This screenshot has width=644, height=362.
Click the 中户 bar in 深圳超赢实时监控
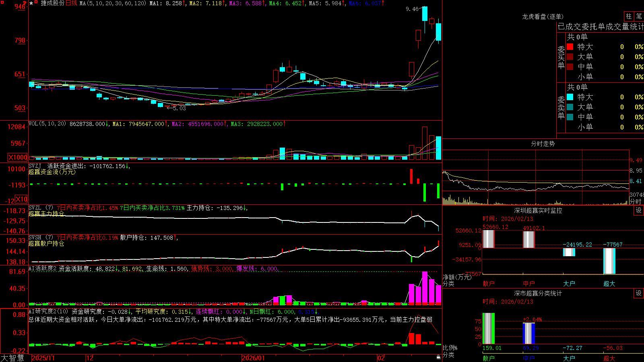click(x=529, y=240)
